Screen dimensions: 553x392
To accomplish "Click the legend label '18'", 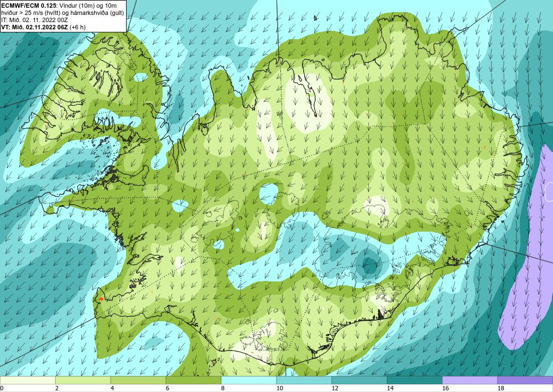I will click(500, 388).
